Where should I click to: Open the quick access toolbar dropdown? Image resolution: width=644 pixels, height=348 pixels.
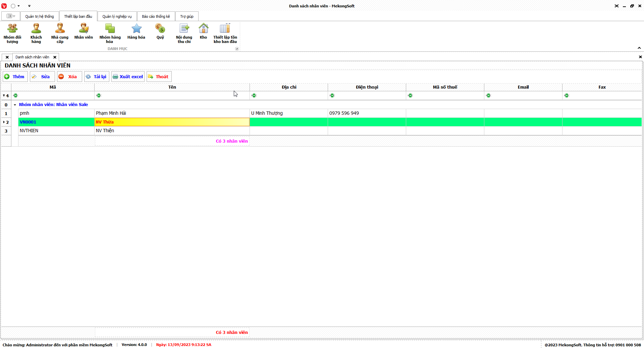(x=29, y=6)
